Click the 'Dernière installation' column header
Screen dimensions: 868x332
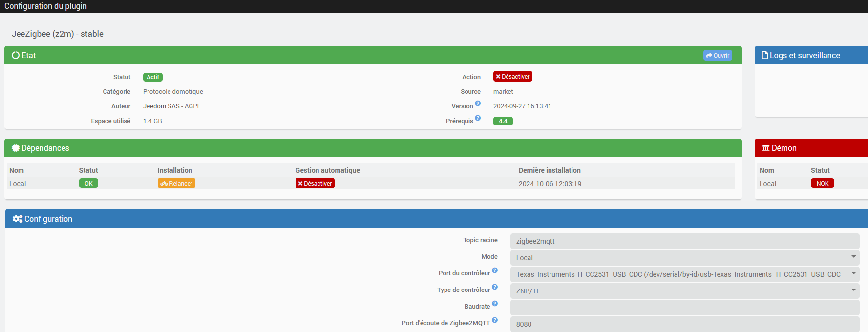point(550,170)
